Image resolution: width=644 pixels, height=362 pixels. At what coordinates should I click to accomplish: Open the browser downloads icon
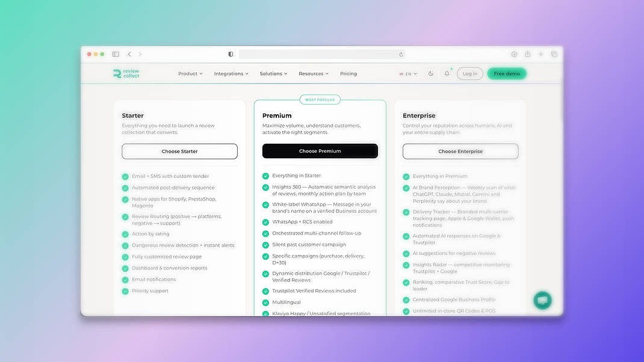pyautogui.click(x=514, y=54)
